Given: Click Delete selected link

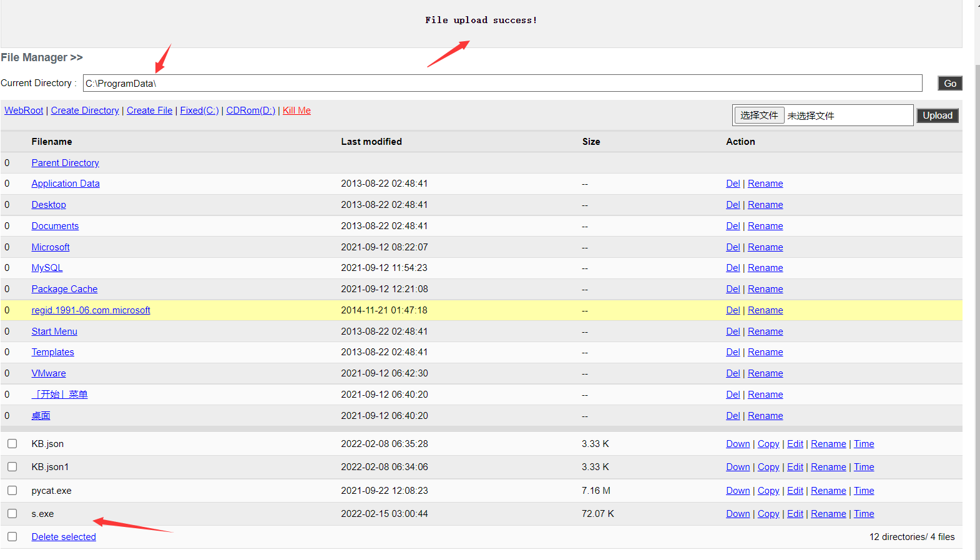Looking at the screenshot, I should (x=64, y=537).
